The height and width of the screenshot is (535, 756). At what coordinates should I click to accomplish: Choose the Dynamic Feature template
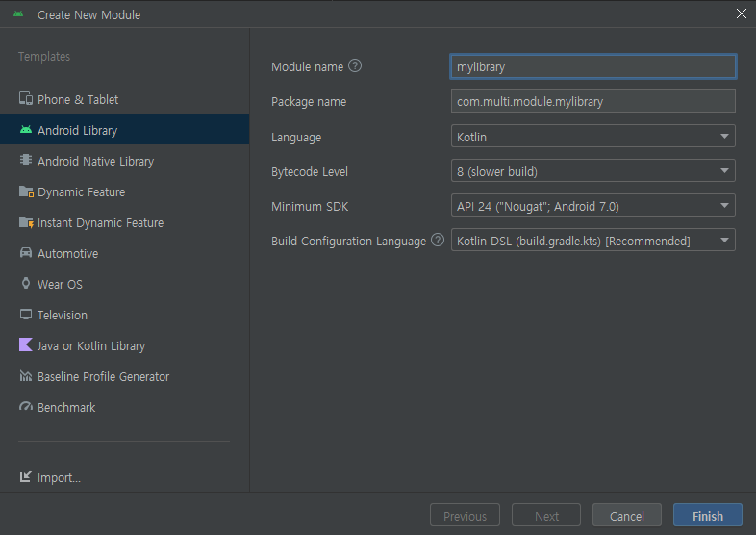124,191
